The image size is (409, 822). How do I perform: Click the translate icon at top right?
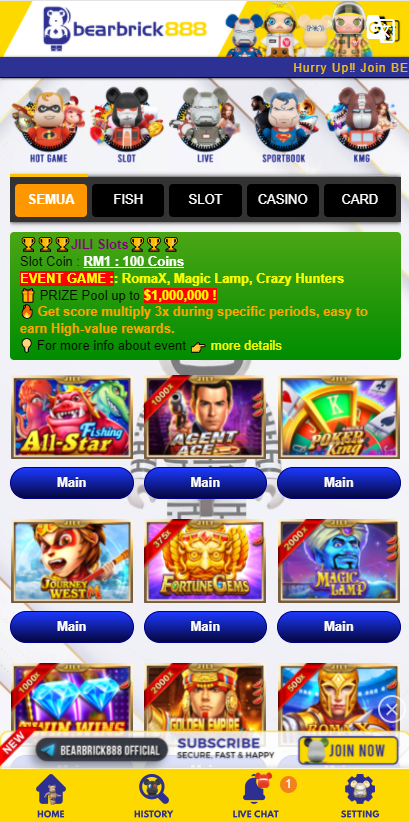pyautogui.click(x=381, y=28)
